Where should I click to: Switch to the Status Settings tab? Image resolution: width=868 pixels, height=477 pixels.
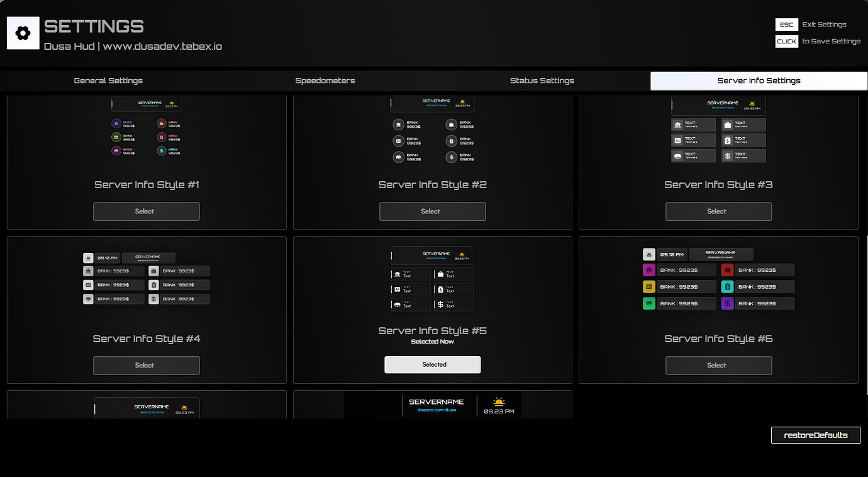tap(542, 81)
